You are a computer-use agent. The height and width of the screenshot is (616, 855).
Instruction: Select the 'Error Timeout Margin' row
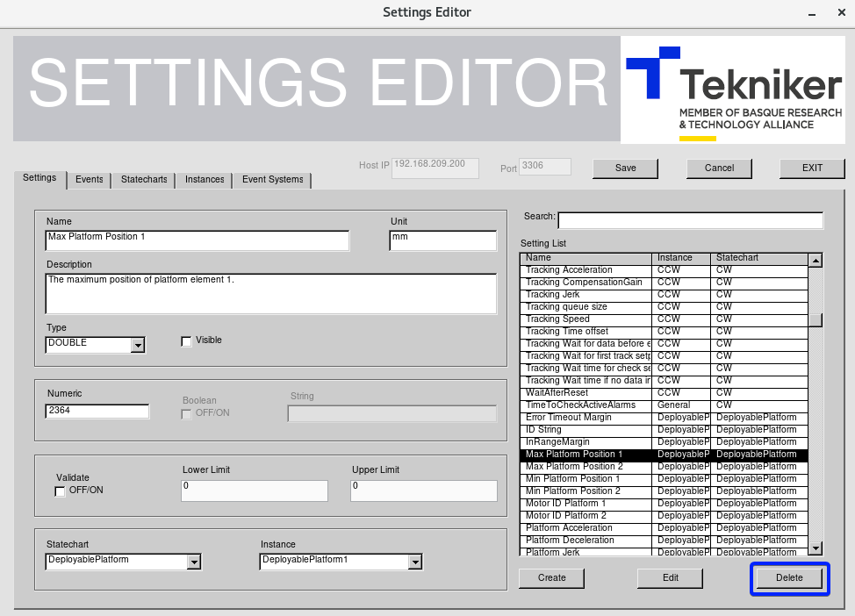[665, 418]
